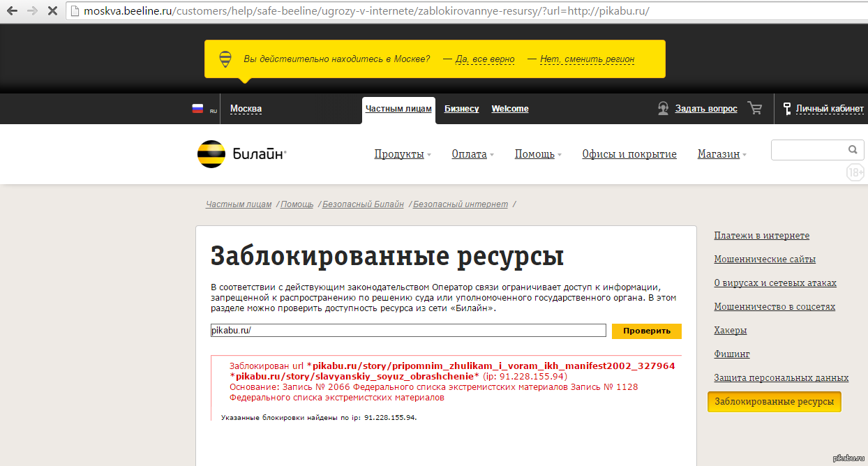
Task: Click the Beeline striped logo
Action: point(211,154)
